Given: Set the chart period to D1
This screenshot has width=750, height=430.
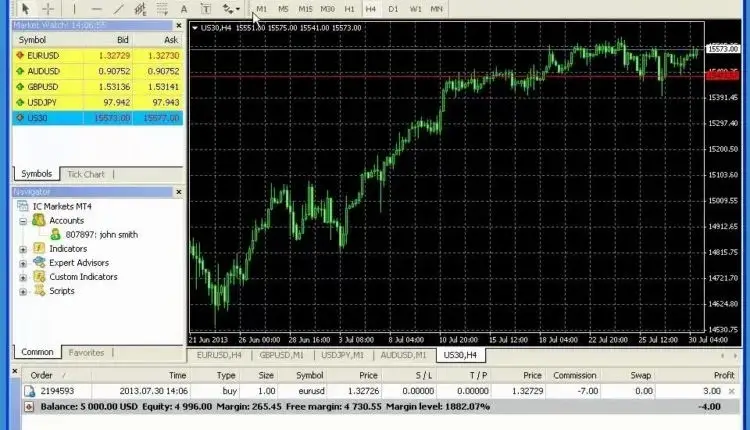Looking at the screenshot, I should click(x=393, y=9).
